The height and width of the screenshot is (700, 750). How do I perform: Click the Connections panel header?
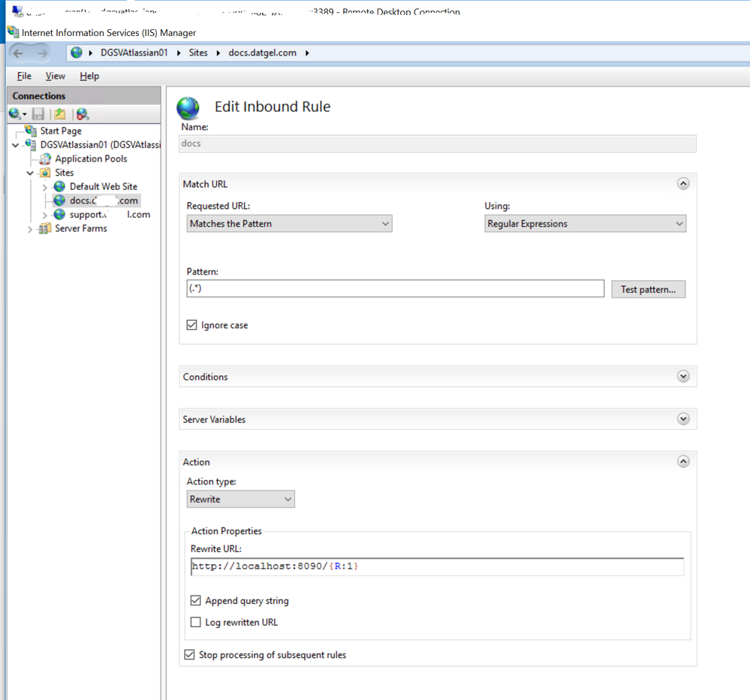tap(84, 95)
